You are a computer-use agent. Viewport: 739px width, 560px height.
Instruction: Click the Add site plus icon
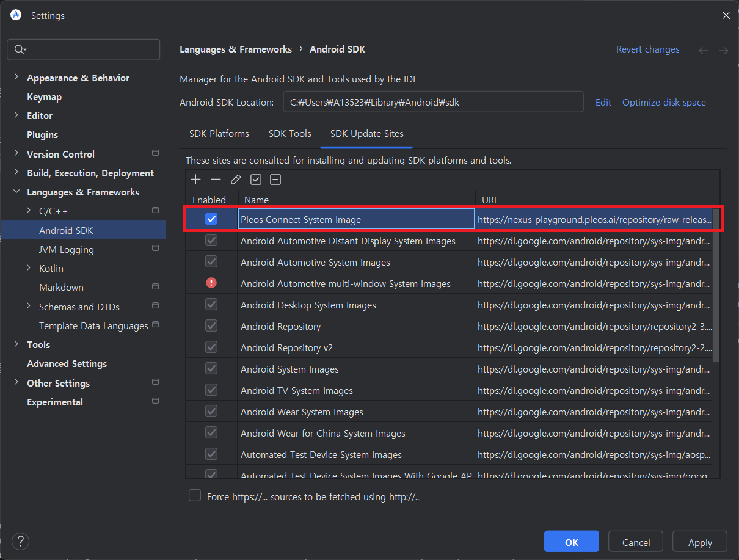pyautogui.click(x=195, y=180)
